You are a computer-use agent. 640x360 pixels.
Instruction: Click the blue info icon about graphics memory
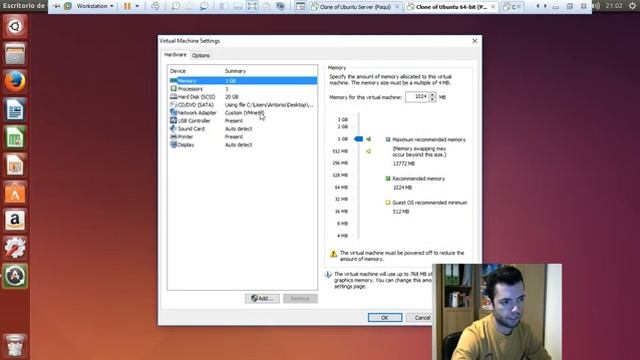[328, 275]
